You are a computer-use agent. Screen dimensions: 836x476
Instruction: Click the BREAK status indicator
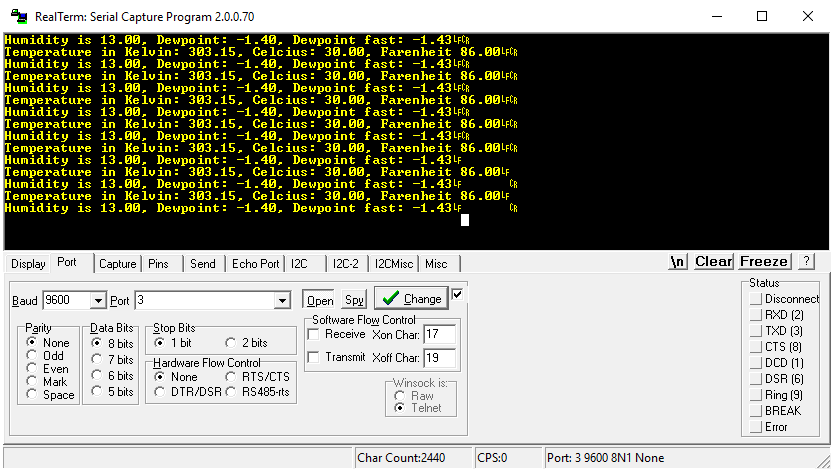pos(756,411)
